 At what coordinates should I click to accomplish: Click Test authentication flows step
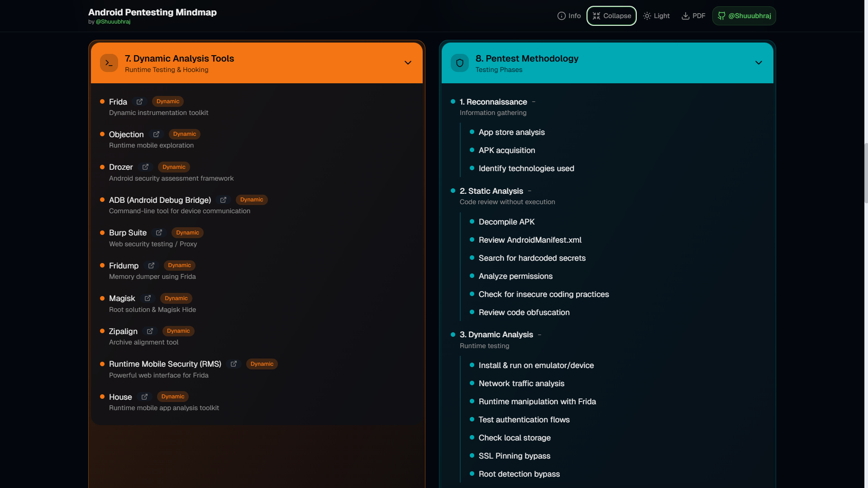coord(524,420)
